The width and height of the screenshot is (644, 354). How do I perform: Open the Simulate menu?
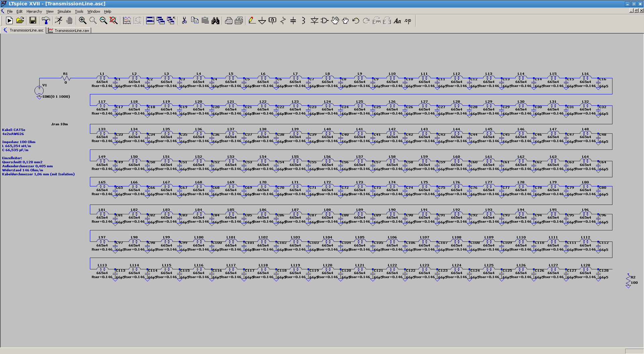(x=64, y=11)
